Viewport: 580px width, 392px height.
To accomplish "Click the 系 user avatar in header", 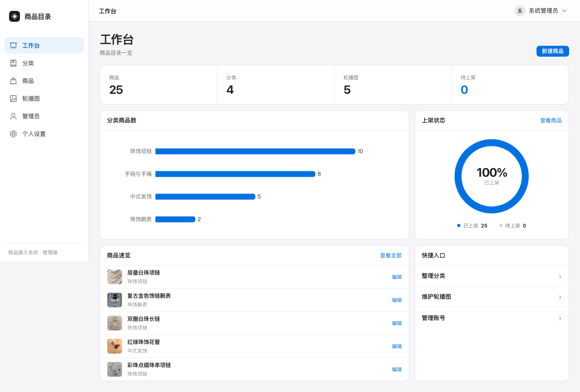I will [x=520, y=11].
